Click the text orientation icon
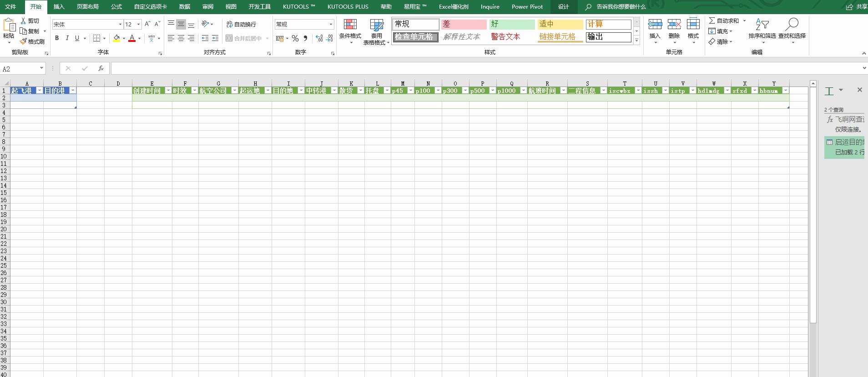868x377 pixels. [x=206, y=24]
